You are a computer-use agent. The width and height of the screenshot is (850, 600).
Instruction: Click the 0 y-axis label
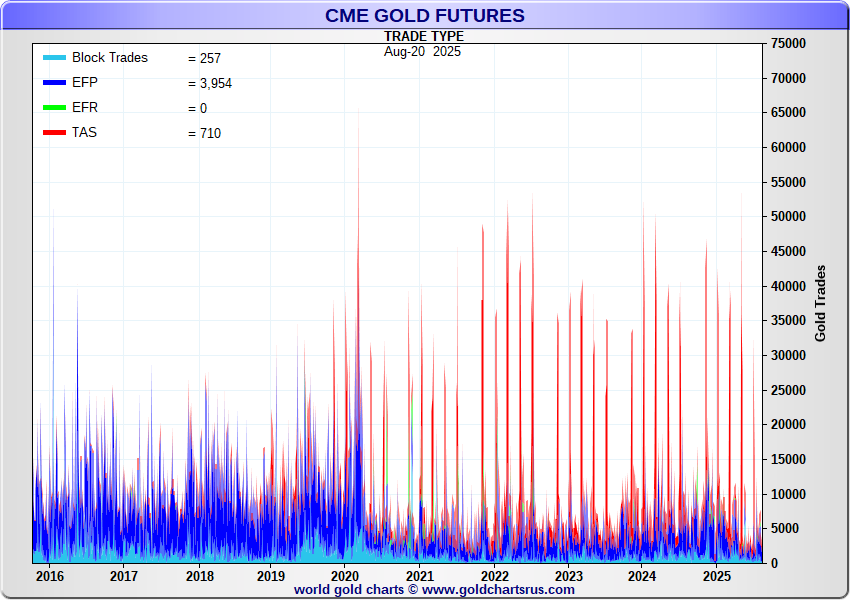click(x=774, y=563)
